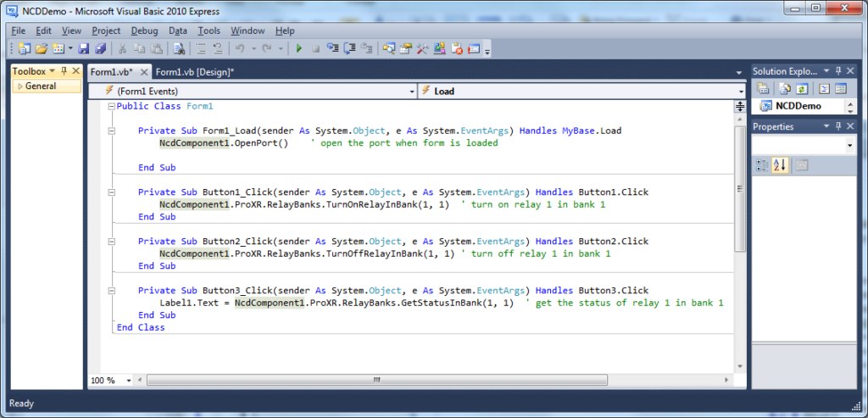Click the Open File folder icon
Viewport: 868px width, 418px height.
tap(41, 48)
